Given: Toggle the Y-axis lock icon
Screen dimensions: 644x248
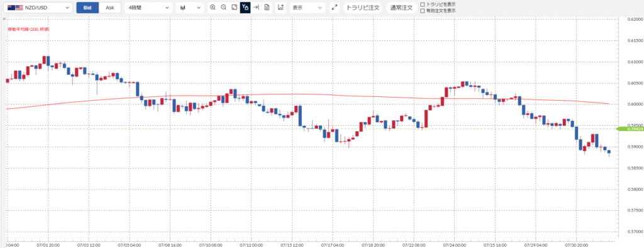Looking at the screenshot, I should 245,8.
